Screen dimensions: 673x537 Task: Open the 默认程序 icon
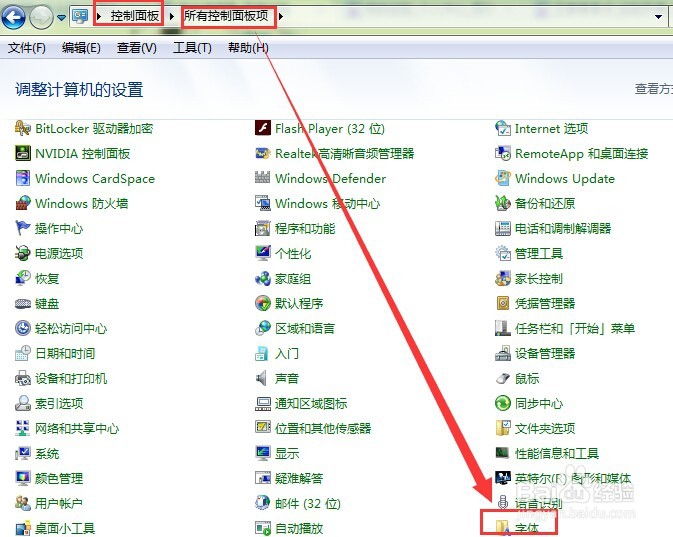point(263,303)
